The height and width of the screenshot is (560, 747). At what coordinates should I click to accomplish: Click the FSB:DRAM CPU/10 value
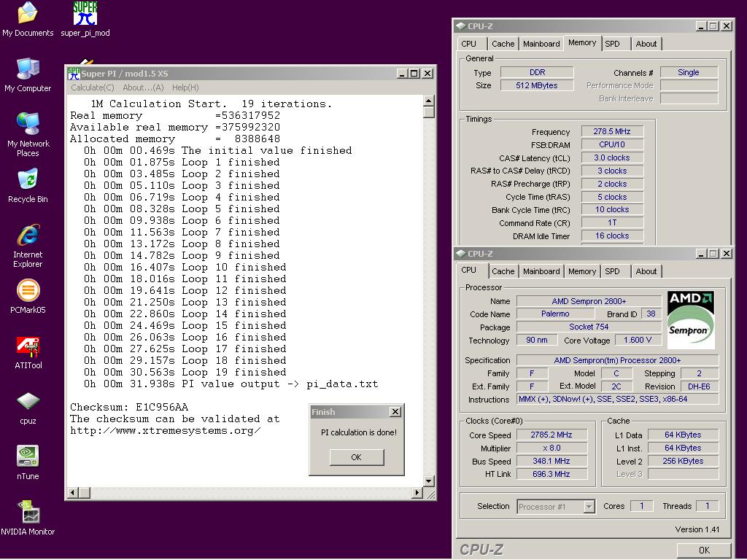[612, 144]
